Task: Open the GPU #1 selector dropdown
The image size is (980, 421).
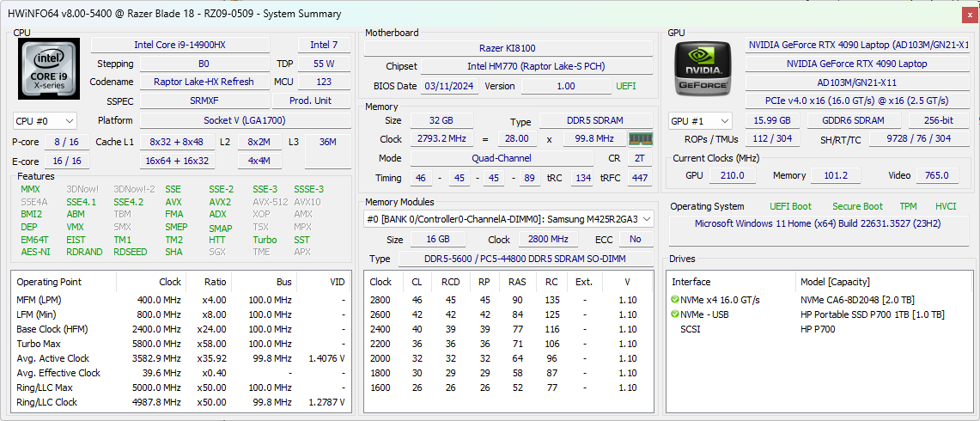Action: (x=700, y=121)
